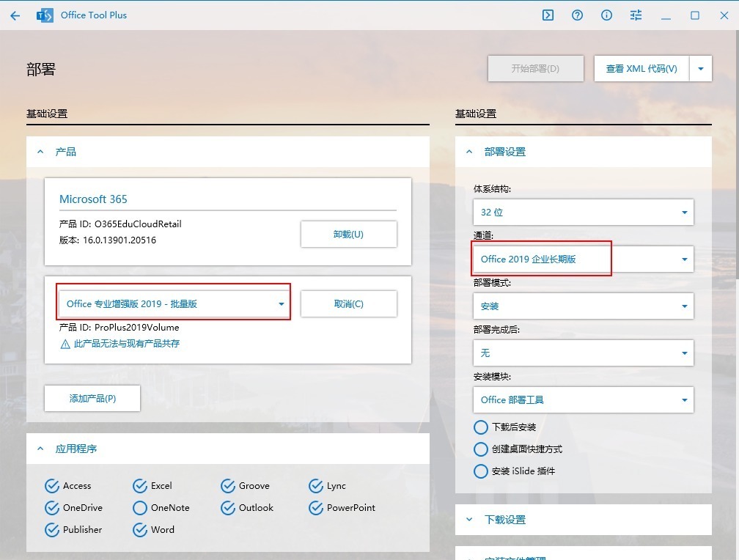Click the Microsoft 365 product title
Screen dimensions: 739x560
pyautogui.click(x=93, y=199)
